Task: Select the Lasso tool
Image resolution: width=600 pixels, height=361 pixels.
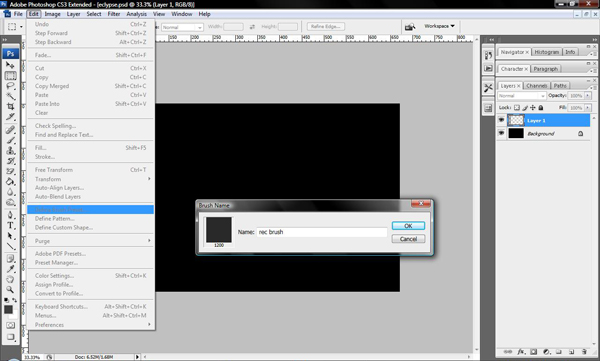Action: pyautogui.click(x=10, y=86)
